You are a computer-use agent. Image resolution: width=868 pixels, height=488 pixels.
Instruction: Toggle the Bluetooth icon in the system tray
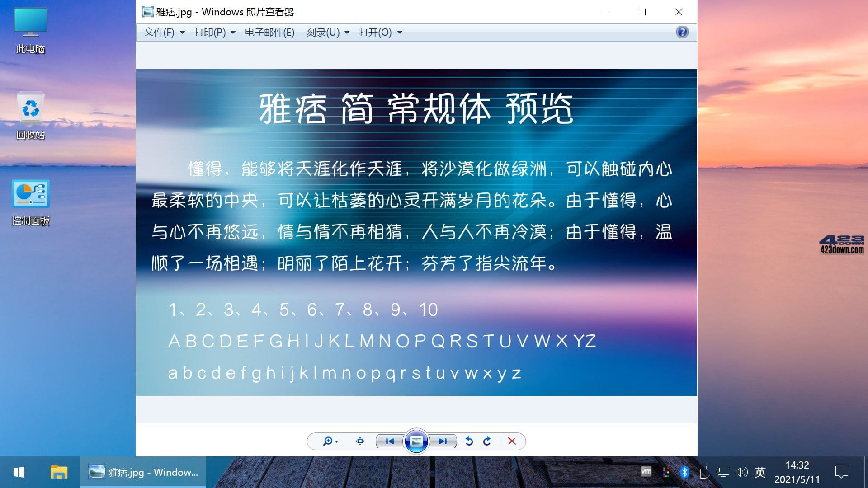(684, 473)
